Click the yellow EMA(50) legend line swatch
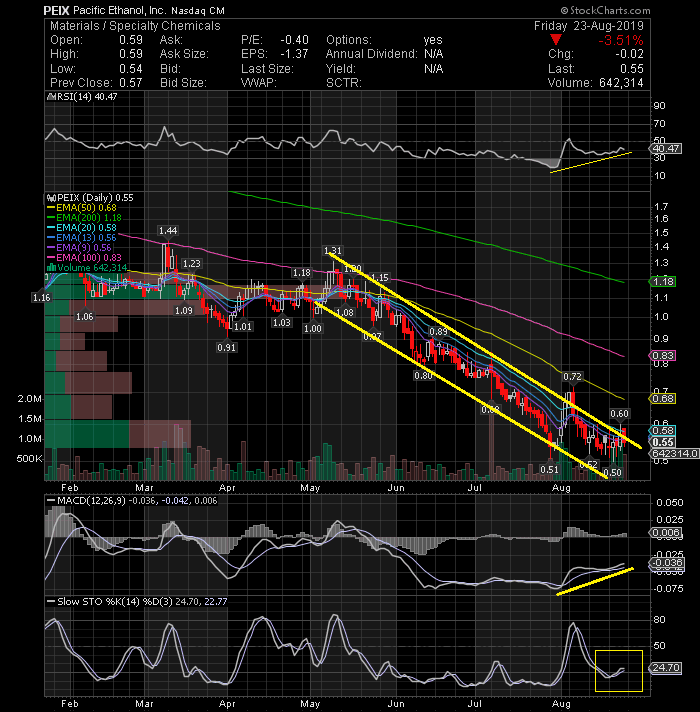The width and height of the screenshot is (700, 712). click(x=51, y=208)
